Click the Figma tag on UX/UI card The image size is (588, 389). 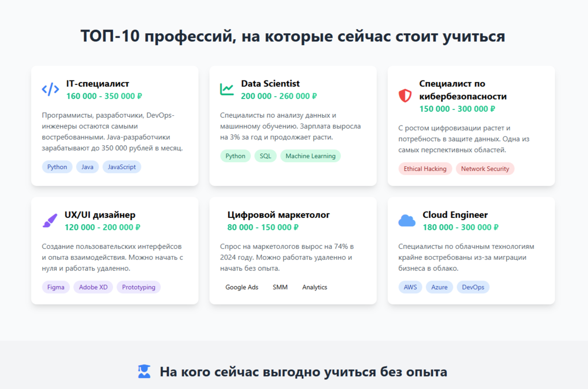(56, 287)
